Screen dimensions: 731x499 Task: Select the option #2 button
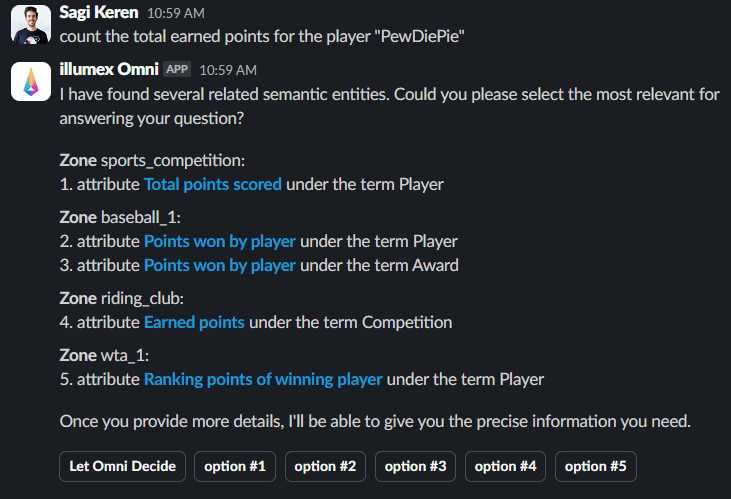325,466
